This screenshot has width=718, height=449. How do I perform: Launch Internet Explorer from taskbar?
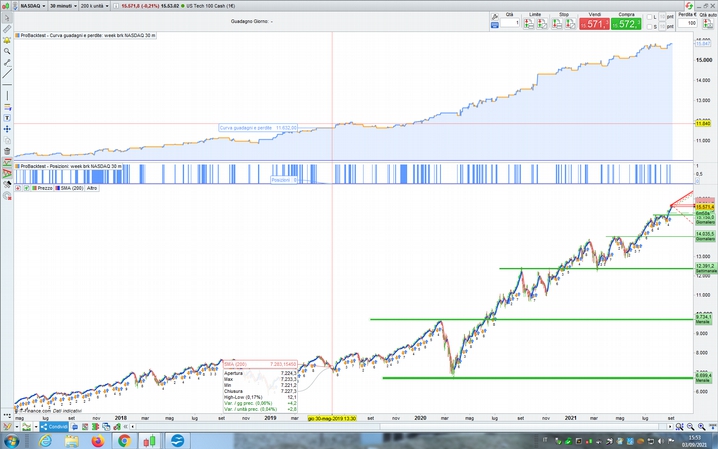(x=45, y=441)
